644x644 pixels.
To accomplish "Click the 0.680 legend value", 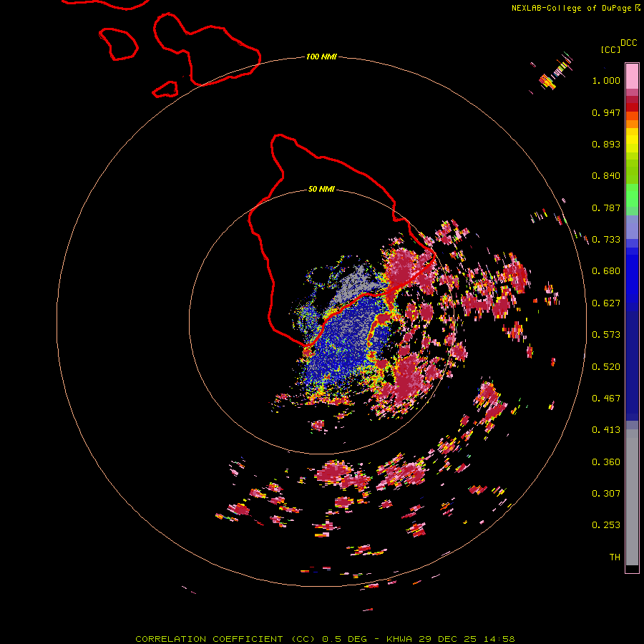I will coord(606,271).
